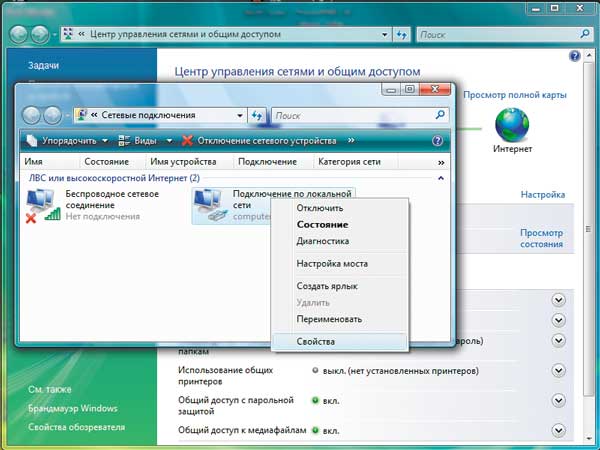Click Rename in the context menu
600x450 pixels.
[329, 319]
